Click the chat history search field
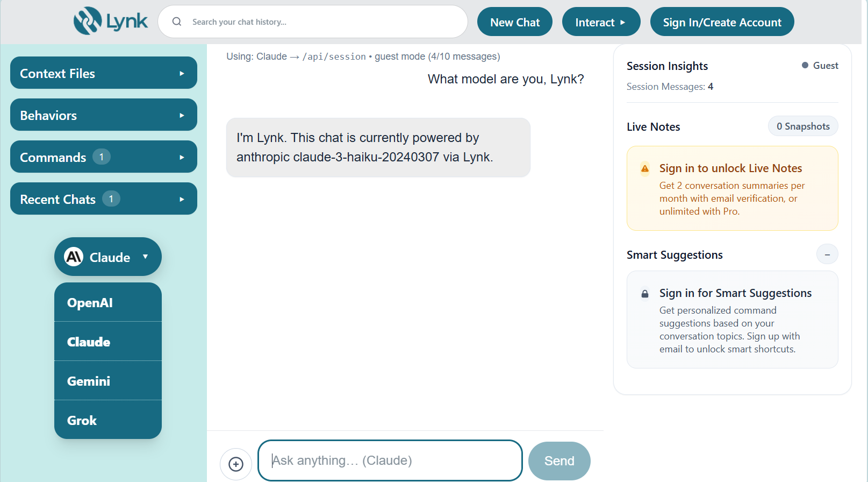 tap(313, 22)
